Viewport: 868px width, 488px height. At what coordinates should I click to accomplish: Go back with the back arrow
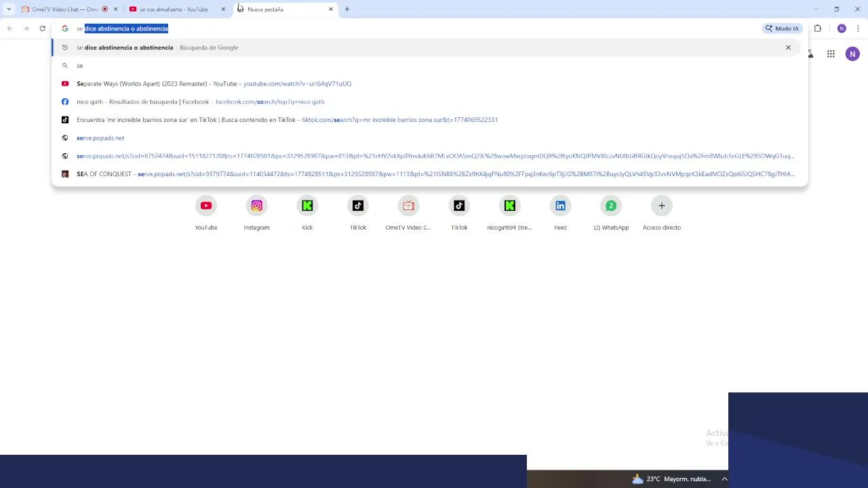(x=9, y=28)
